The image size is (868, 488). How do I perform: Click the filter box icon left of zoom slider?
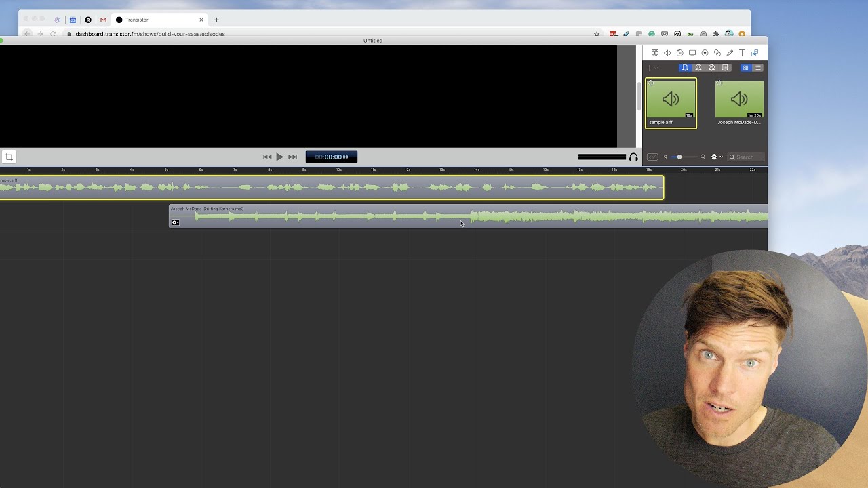652,157
